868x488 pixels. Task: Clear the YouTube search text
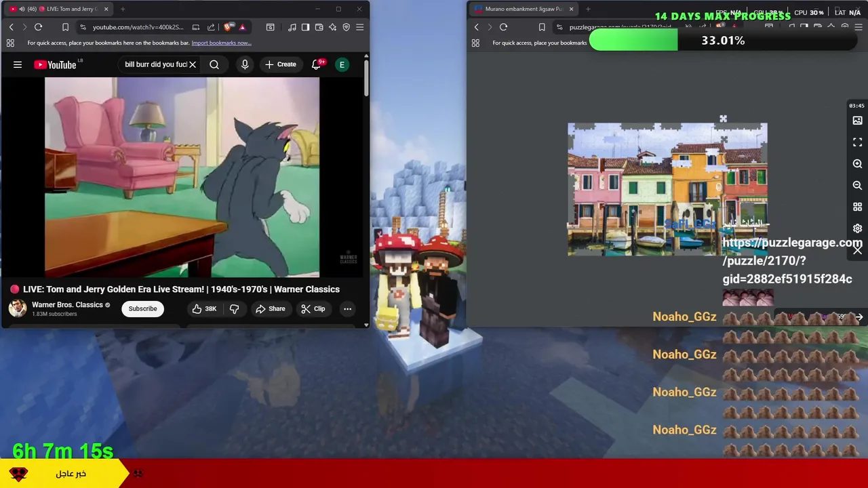(193, 64)
